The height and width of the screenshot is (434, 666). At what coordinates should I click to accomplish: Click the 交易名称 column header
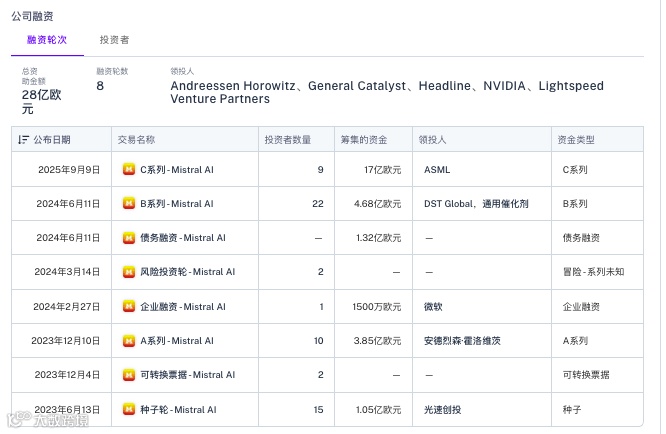[136, 140]
